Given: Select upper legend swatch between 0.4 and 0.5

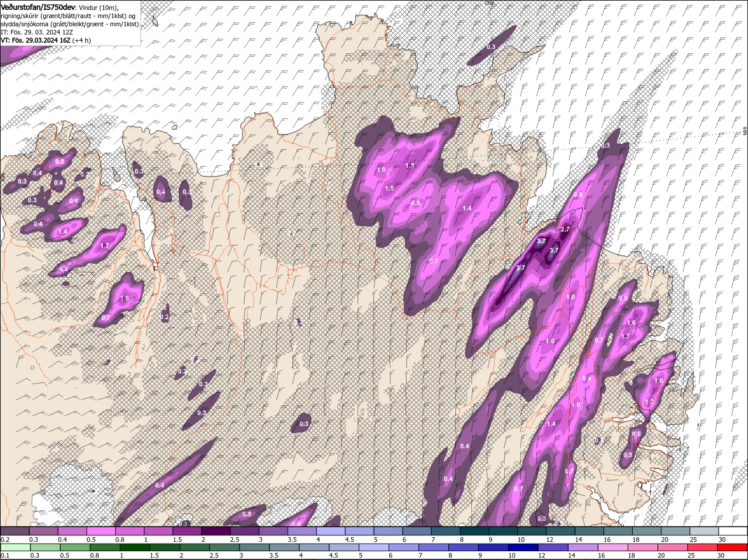Looking at the screenshot, I should point(72,531).
